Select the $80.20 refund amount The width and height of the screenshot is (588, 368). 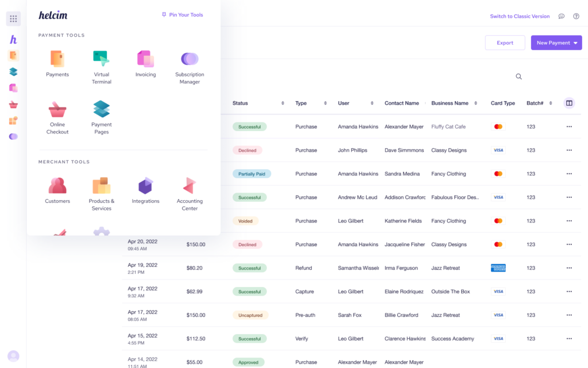[194, 268]
